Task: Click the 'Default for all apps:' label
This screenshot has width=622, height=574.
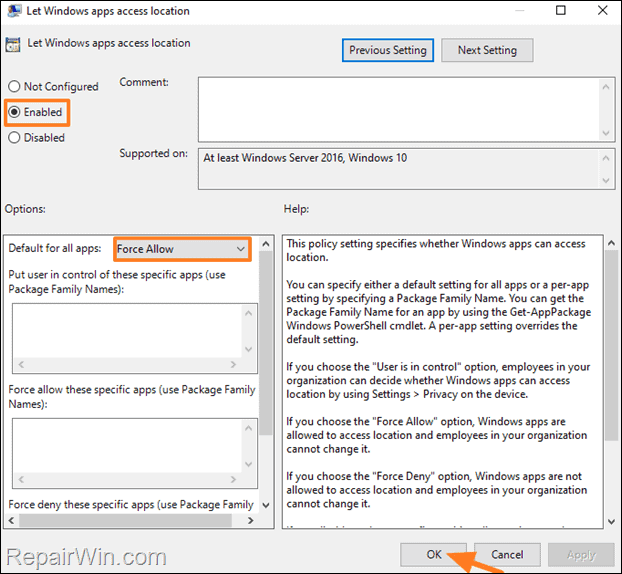Action: pos(55,248)
